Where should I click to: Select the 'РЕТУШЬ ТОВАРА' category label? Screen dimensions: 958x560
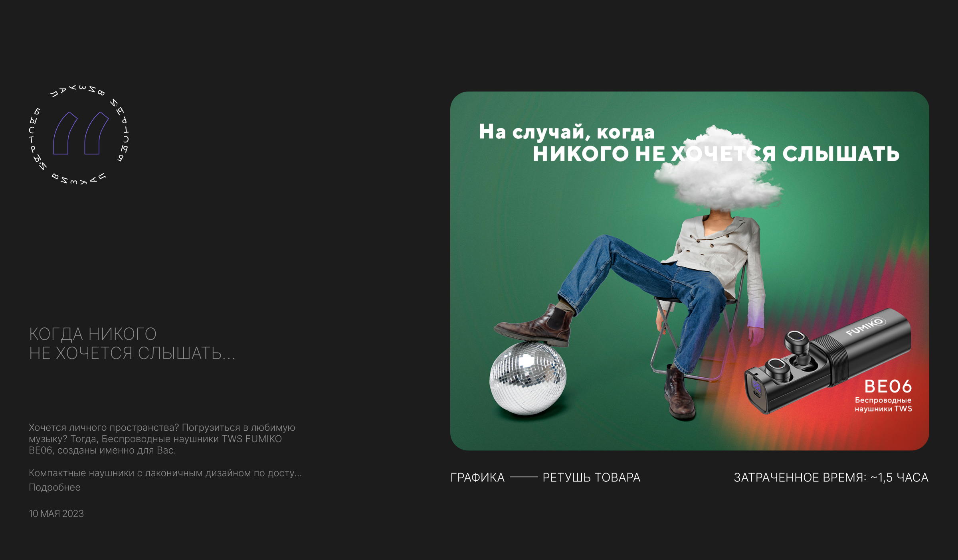pyautogui.click(x=591, y=477)
